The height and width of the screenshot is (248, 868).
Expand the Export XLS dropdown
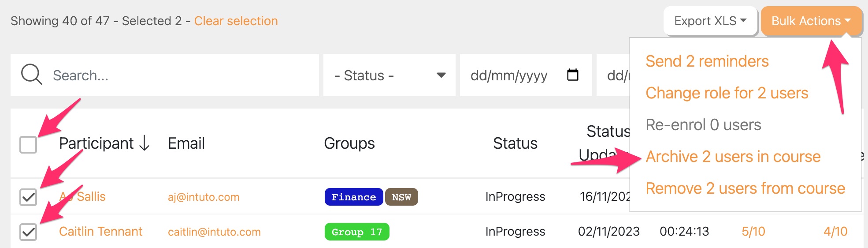tap(710, 21)
